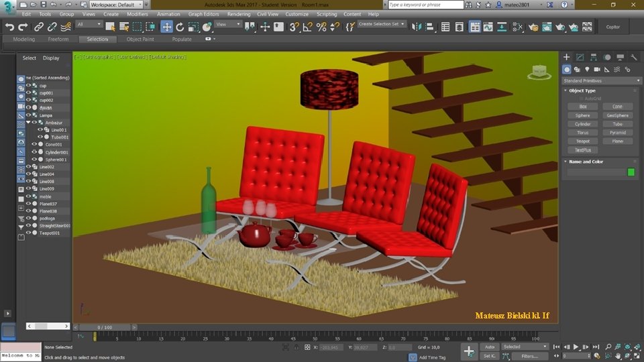Toggle the Auto Key button
This screenshot has width=644, height=362.
click(x=490, y=347)
